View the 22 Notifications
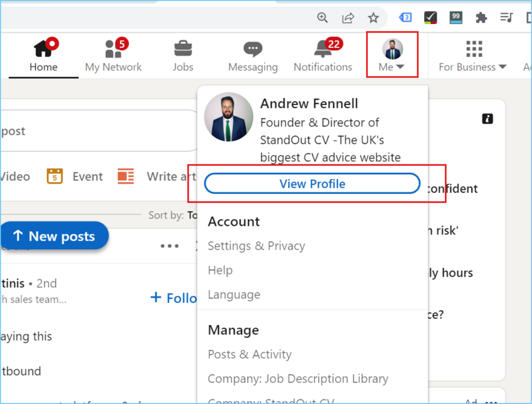 point(323,53)
